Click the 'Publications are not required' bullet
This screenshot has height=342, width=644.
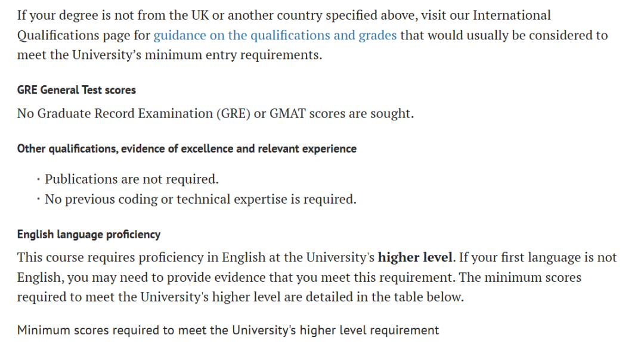coord(132,179)
